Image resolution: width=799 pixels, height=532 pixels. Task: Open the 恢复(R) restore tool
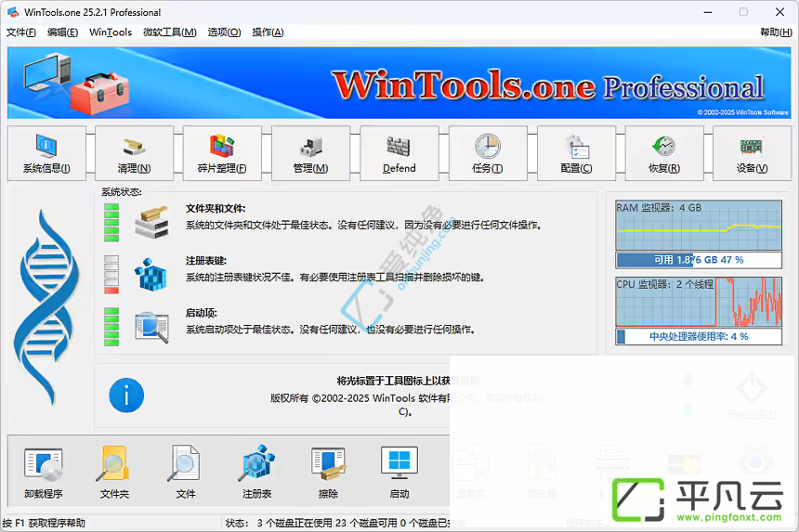point(664,153)
